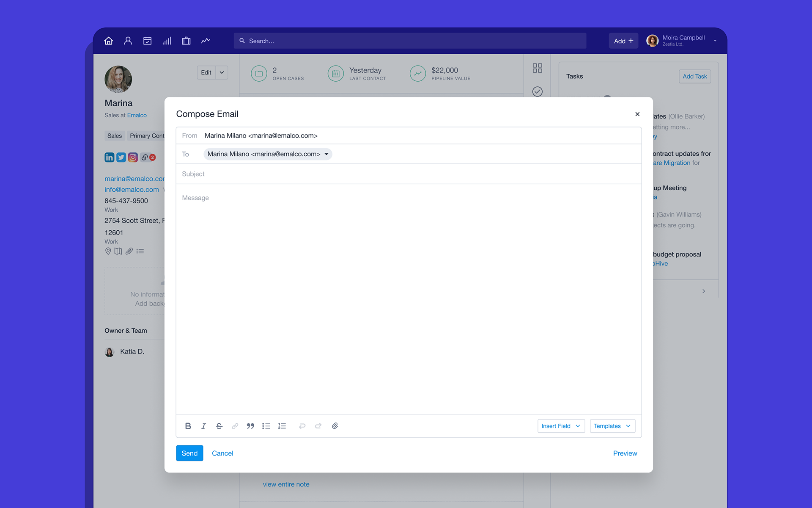The image size is (812, 508).
Task: Send the composed email
Action: (189, 453)
